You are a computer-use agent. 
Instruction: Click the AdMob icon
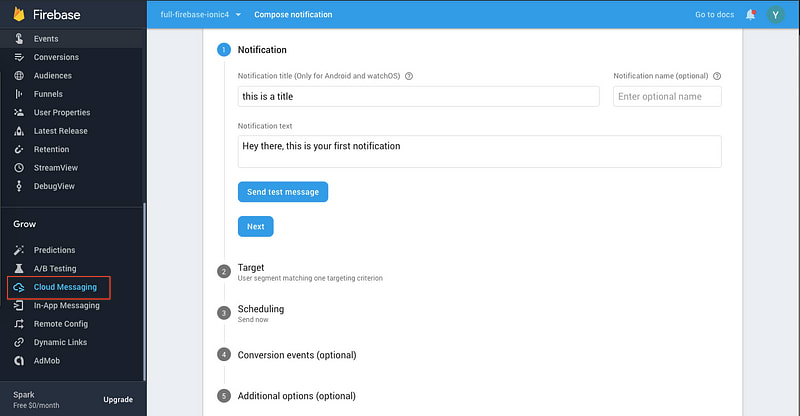coord(19,361)
